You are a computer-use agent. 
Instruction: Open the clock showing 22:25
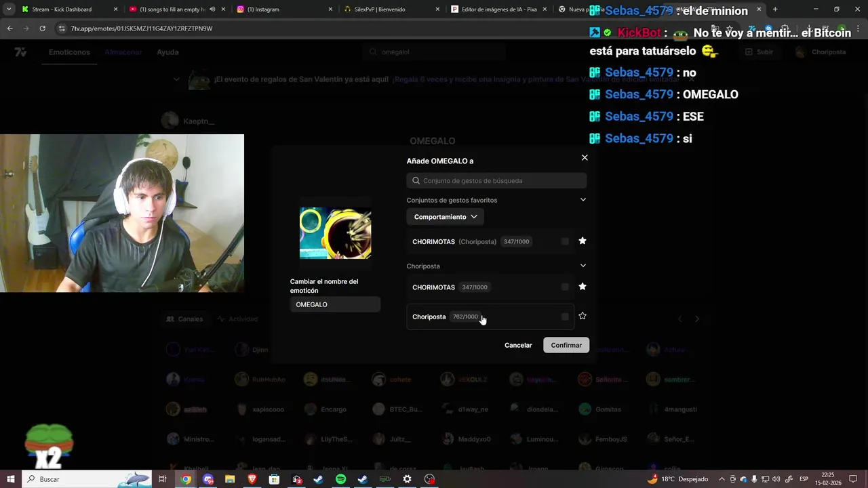[x=828, y=479]
